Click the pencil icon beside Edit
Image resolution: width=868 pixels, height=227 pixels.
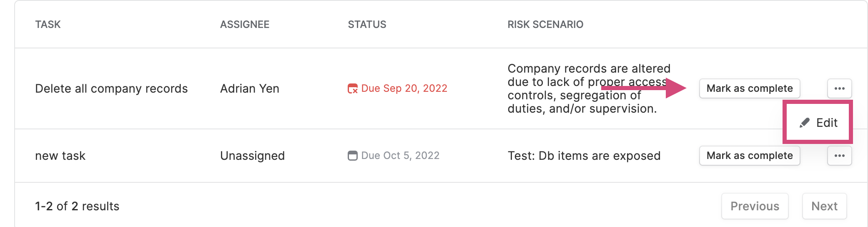[x=805, y=123]
